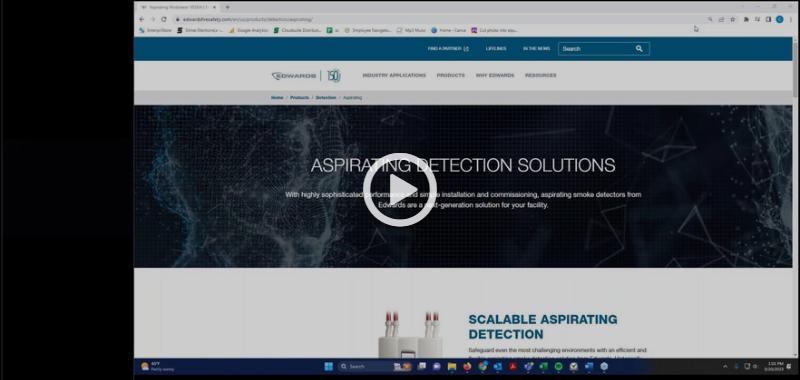The height and width of the screenshot is (380, 800).
Task: Open a new browser tab with plus icon
Action: (228, 7)
